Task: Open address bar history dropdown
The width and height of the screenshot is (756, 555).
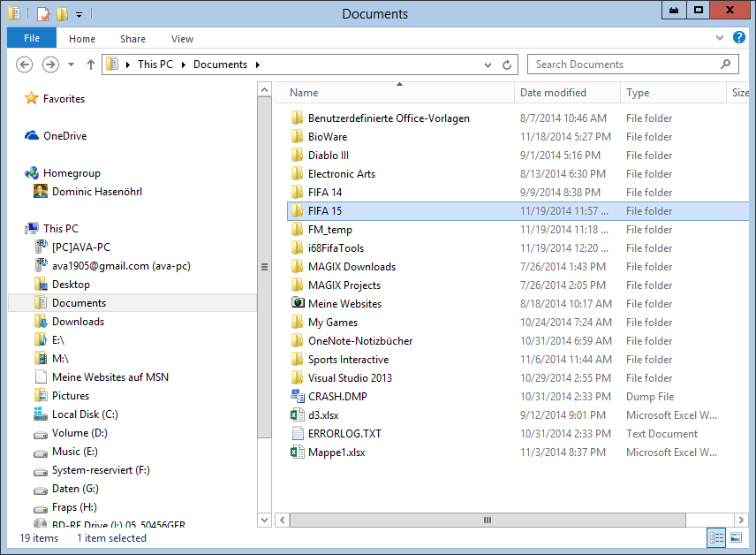Action: [488, 65]
